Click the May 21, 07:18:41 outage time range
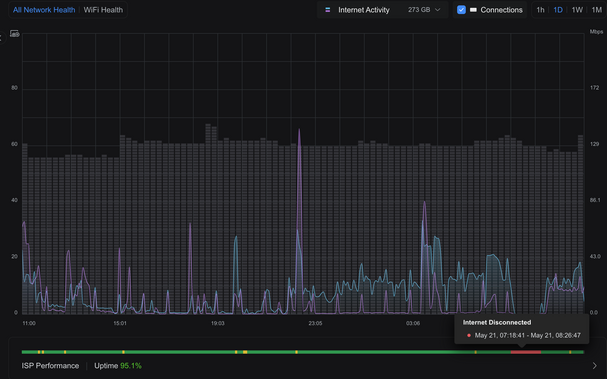The width and height of the screenshot is (607, 379). click(528, 335)
